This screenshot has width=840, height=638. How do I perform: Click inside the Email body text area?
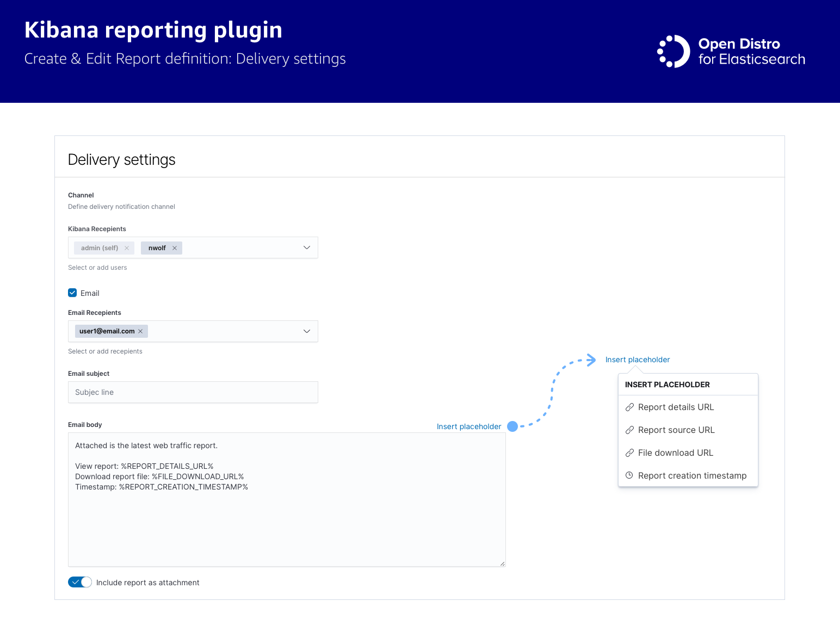click(x=287, y=500)
